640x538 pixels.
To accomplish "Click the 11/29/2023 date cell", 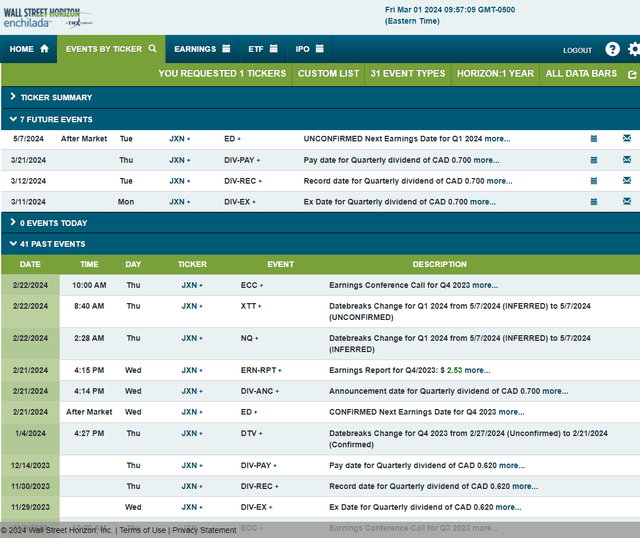I will click(30, 507).
